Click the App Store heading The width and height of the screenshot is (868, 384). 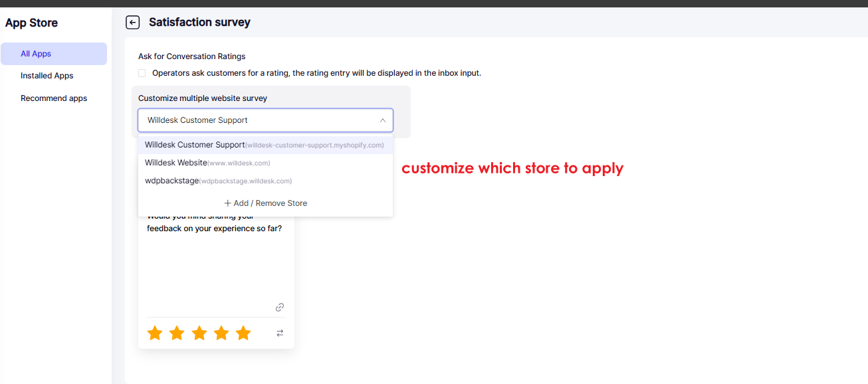tap(31, 23)
